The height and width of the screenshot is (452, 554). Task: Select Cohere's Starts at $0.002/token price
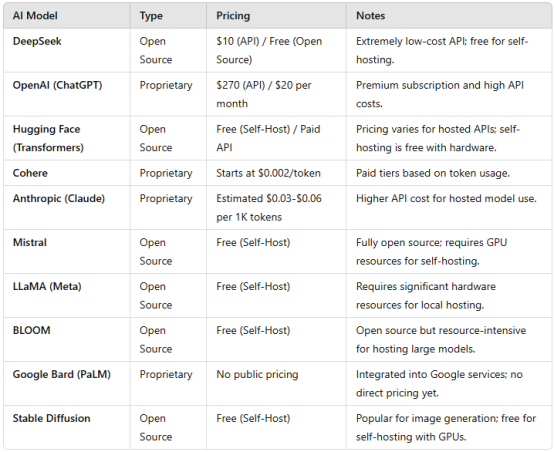pos(269,173)
